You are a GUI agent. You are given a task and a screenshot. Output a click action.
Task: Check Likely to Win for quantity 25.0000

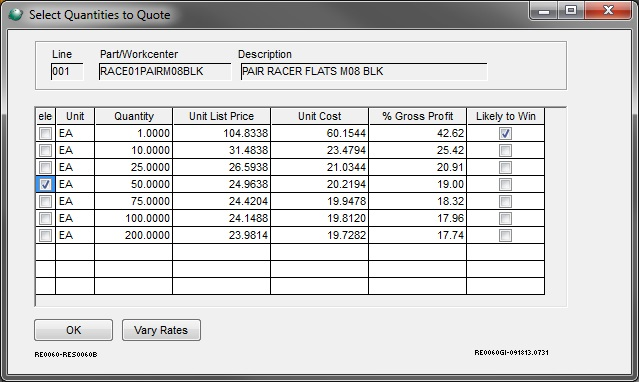pos(505,167)
